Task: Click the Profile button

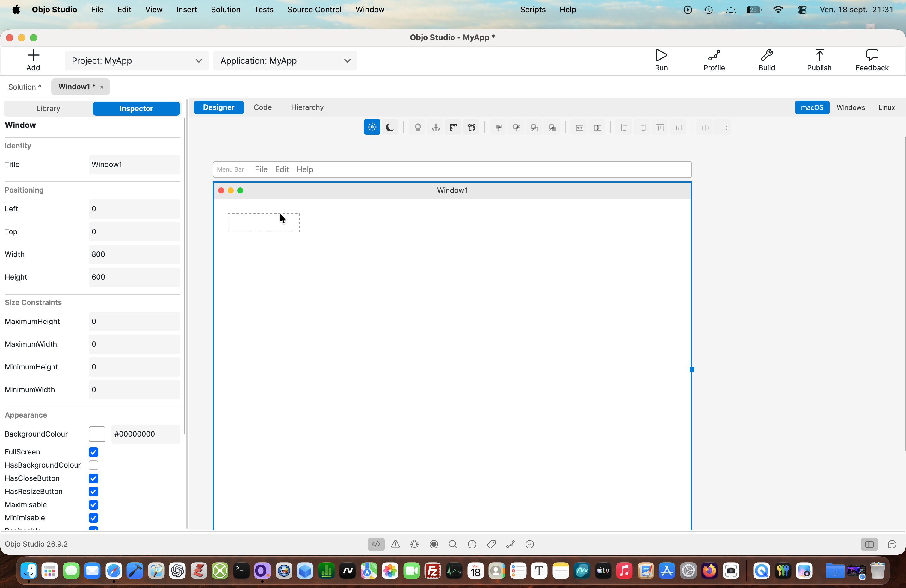Action: pos(714,60)
